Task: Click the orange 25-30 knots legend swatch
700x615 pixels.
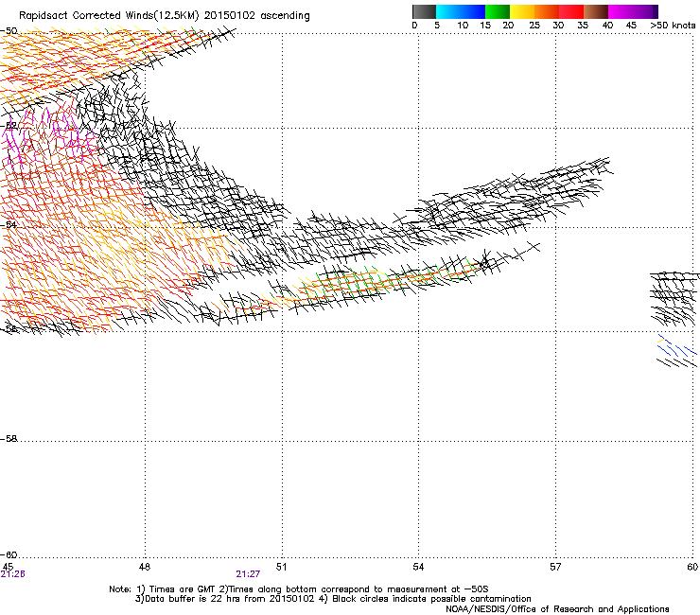Action: pos(547,11)
